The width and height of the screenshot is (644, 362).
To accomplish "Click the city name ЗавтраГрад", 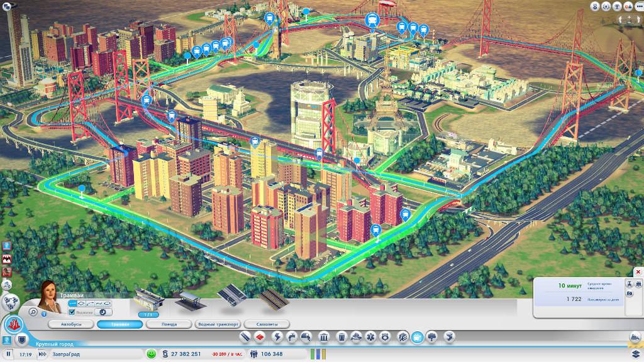I will pyautogui.click(x=66, y=354).
